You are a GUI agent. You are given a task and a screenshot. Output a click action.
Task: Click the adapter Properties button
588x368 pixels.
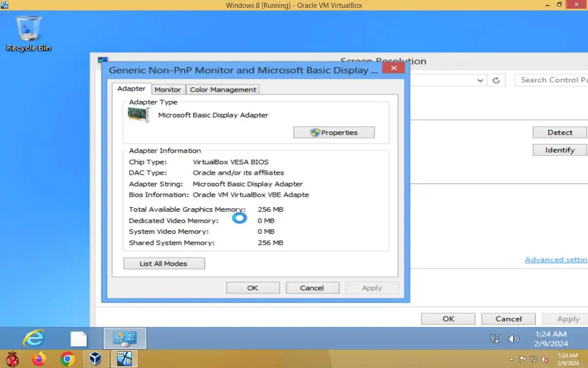[334, 132]
